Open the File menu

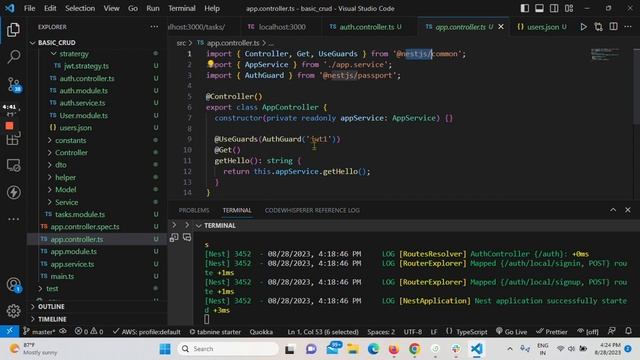tap(29, 8)
